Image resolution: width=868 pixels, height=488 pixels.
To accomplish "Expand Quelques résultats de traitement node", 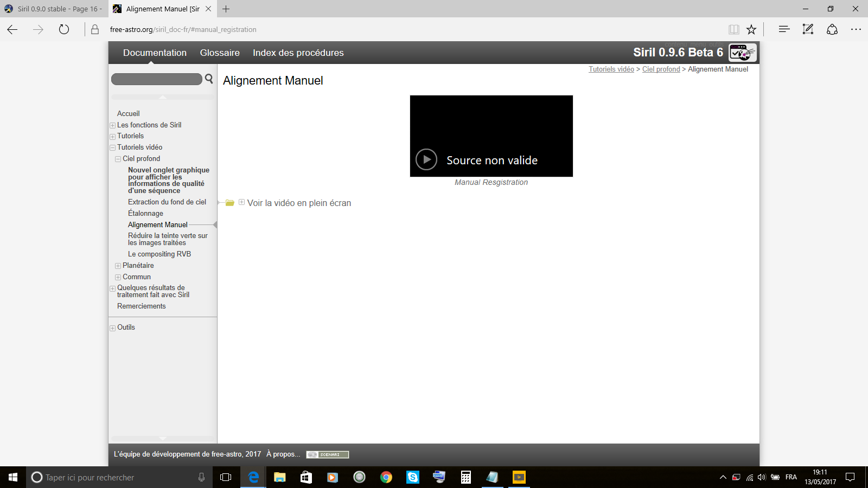I will click(x=112, y=288).
